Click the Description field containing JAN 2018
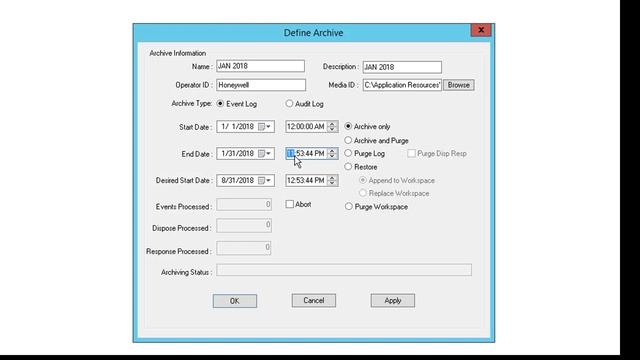640x360 pixels. pyautogui.click(x=402, y=67)
